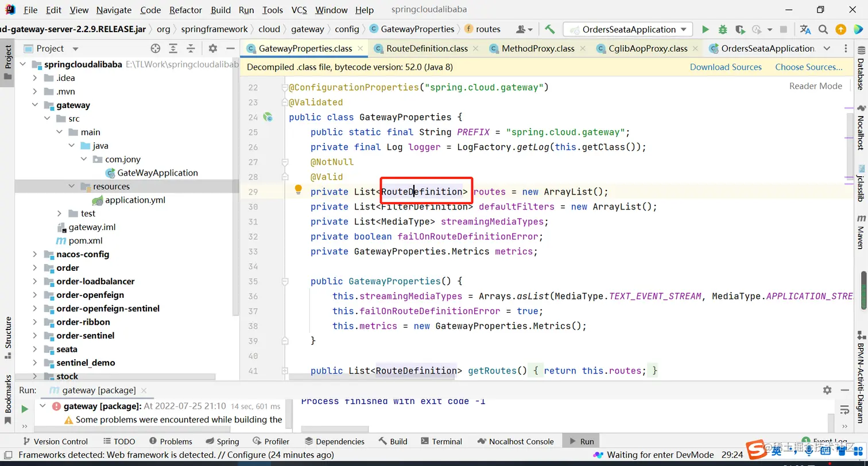Open the user account dropdown
Screen dimensions: 868x466
524,29
